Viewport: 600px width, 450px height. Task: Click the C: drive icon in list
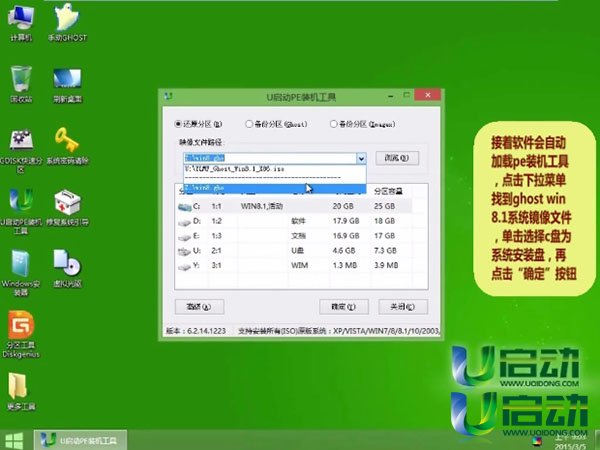pyautogui.click(x=184, y=207)
